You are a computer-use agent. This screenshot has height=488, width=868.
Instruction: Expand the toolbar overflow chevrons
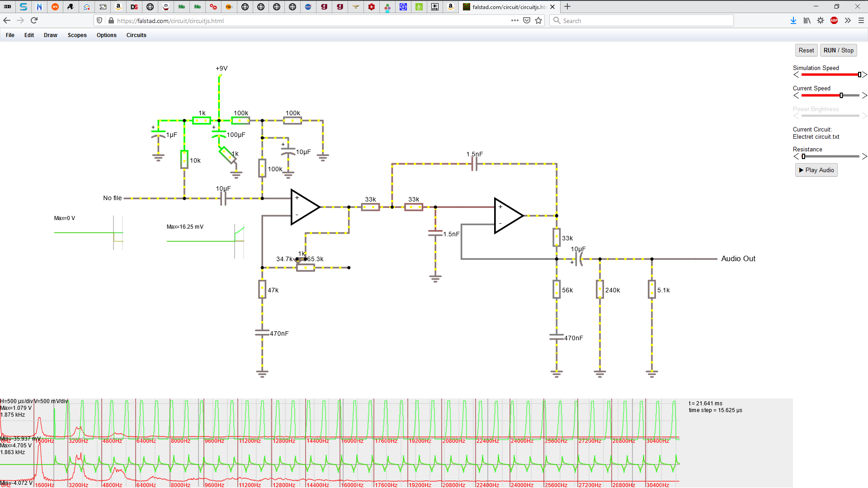pos(848,20)
